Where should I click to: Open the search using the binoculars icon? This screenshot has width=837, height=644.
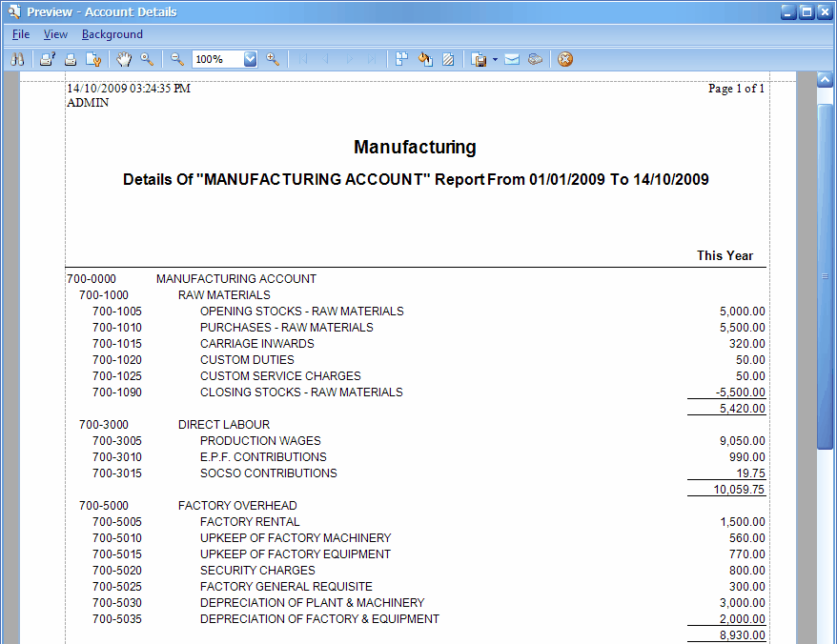[x=17, y=59]
